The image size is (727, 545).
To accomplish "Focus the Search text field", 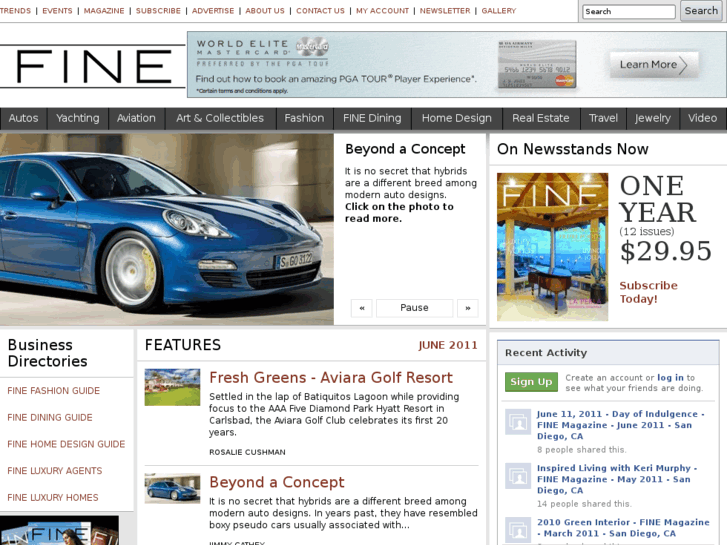I will click(x=629, y=12).
